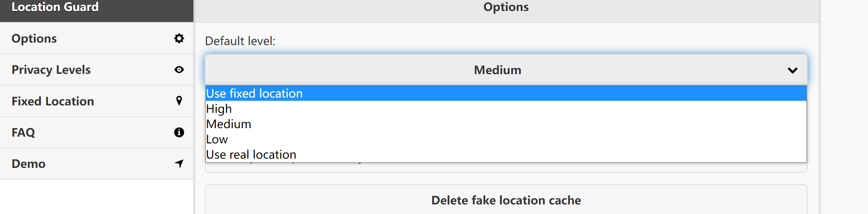The image size is (868, 214).
Task: Click the chevron arrow on the Medium dropdown
Action: pos(792,70)
